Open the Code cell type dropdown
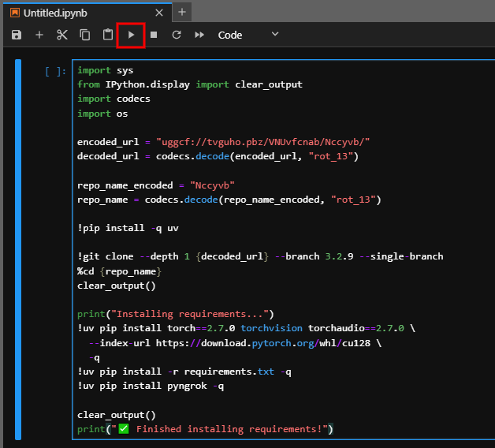This screenshot has width=495, height=448. [x=247, y=35]
